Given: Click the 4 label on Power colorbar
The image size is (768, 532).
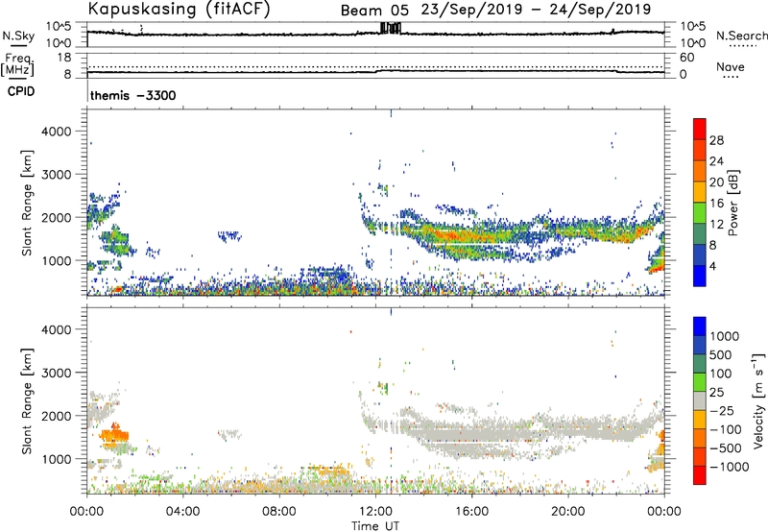Looking at the screenshot, I should 713,266.
